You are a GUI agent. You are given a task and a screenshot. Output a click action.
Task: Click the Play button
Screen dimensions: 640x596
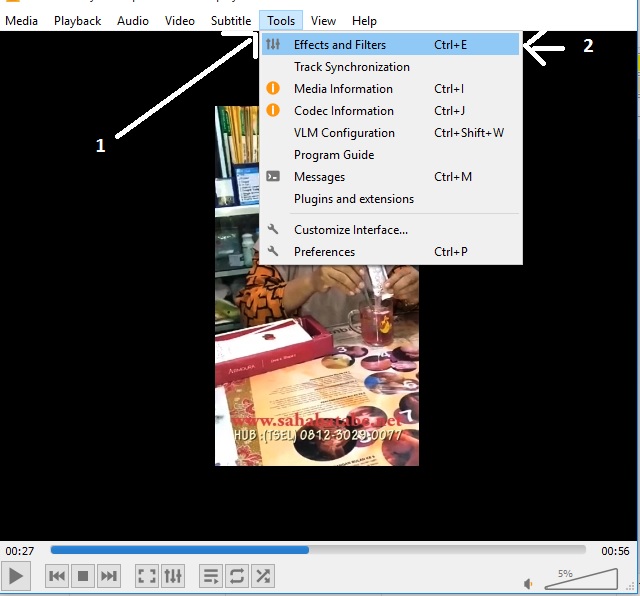tap(16, 576)
